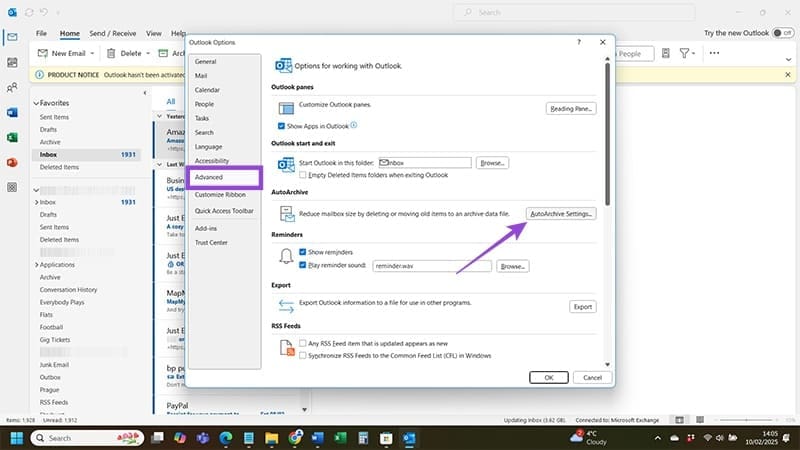Enable Empty Deleted Items folders when exiting
This screenshot has height=450, width=800.
304,174
